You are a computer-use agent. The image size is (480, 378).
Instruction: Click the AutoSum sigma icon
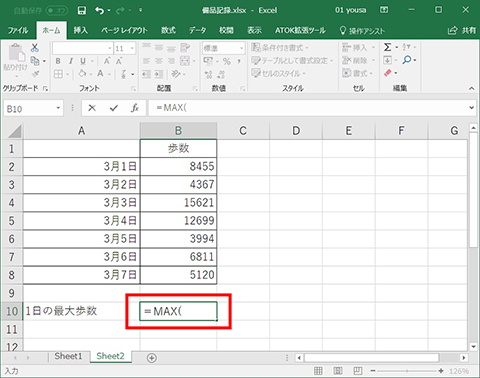387,47
